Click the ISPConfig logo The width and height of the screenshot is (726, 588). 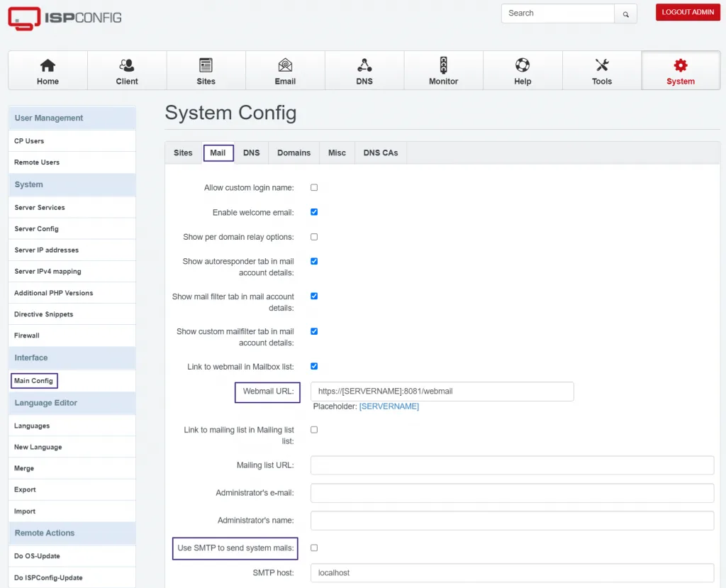(x=65, y=18)
